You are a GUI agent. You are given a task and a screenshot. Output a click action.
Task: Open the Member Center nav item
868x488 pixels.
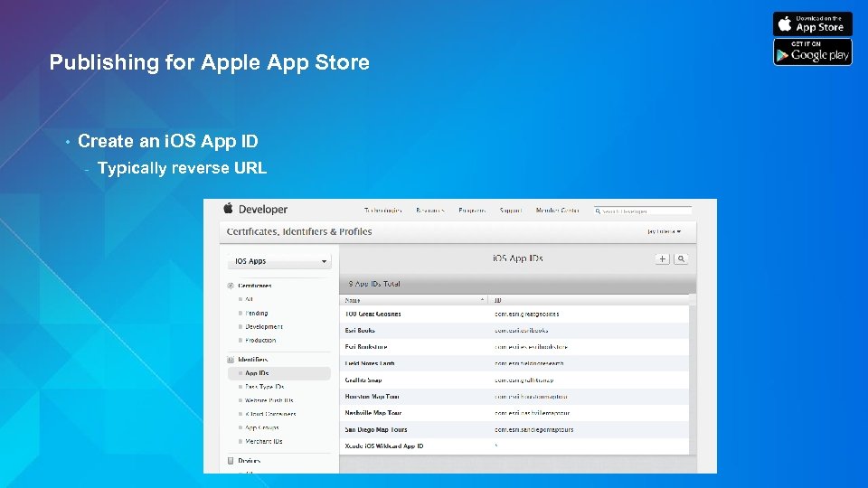(x=558, y=211)
